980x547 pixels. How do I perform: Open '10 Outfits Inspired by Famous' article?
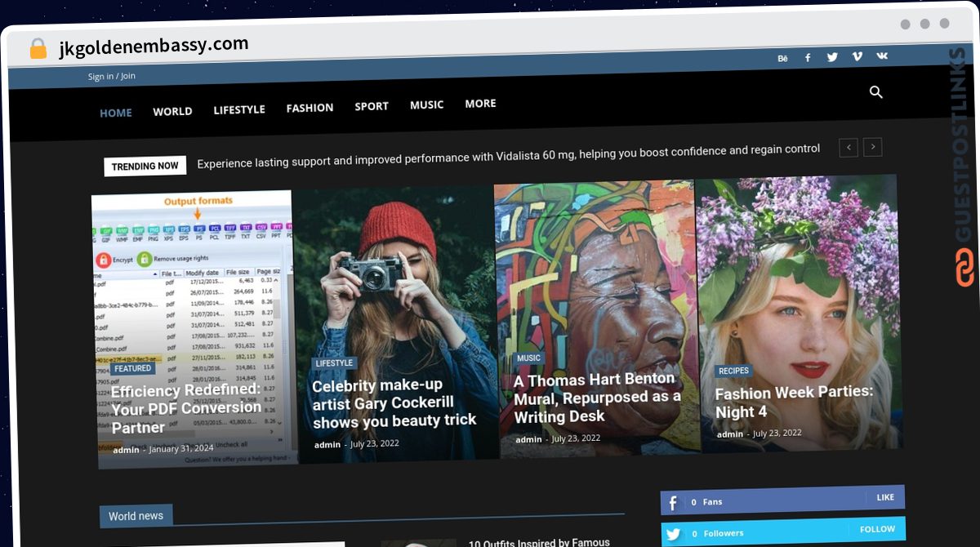click(539, 542)
